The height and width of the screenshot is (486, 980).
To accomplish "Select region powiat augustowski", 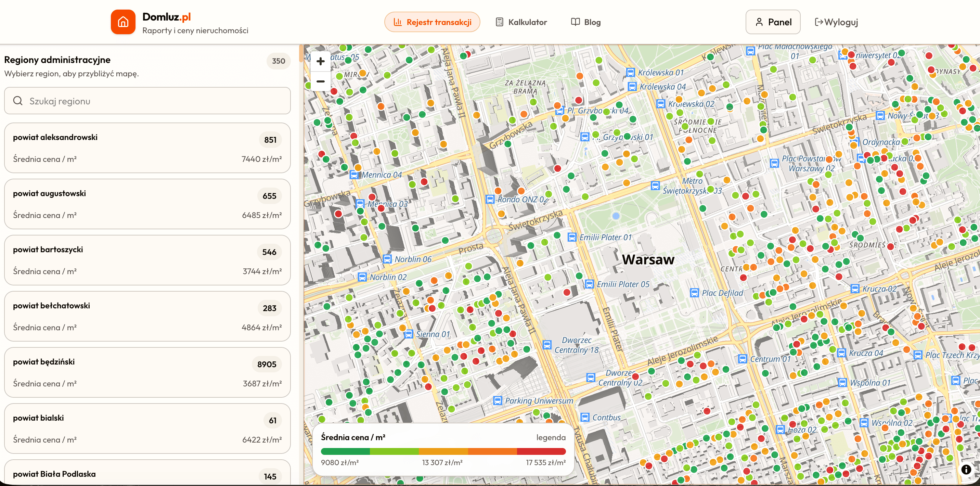I will coord(147,204).
